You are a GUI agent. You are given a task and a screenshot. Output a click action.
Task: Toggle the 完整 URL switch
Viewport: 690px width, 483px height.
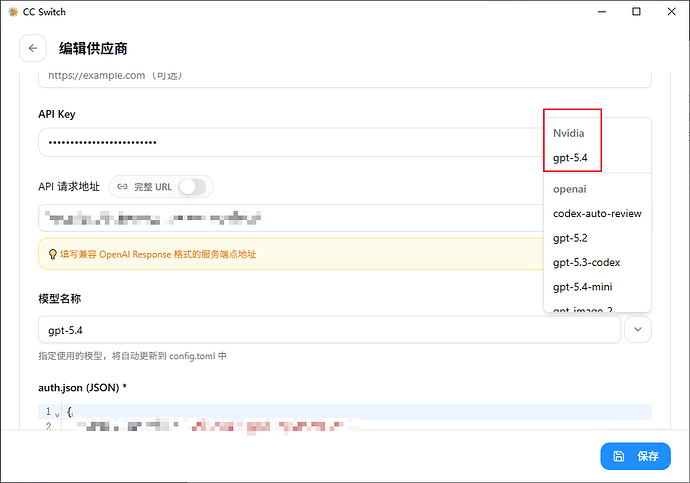(193, 187)
